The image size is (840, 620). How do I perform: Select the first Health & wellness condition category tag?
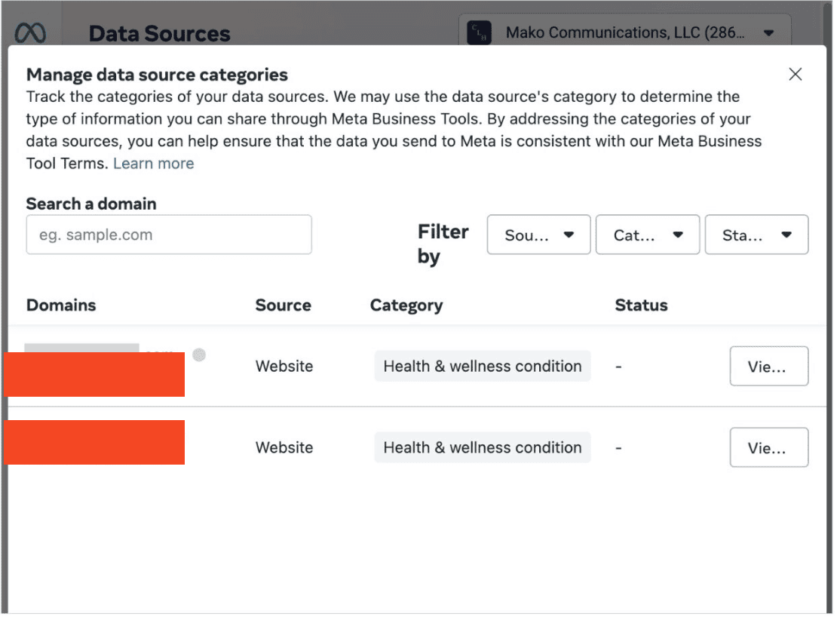(483, 366)
